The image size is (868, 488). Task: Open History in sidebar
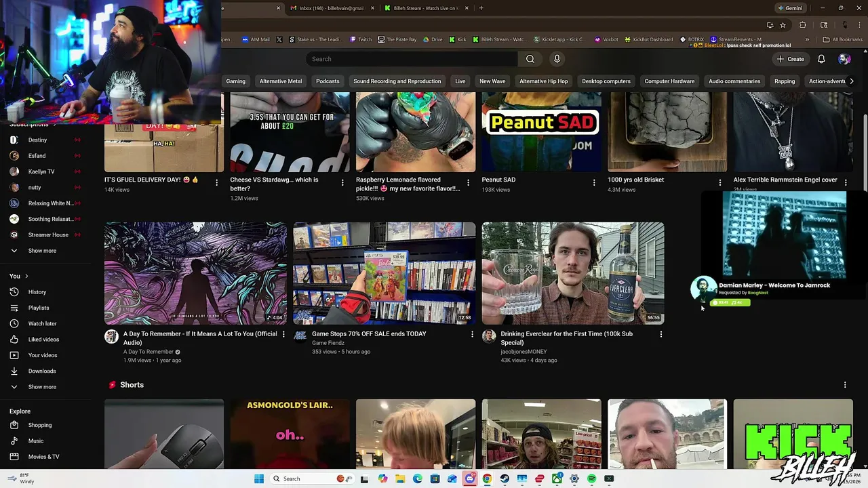tap(45, 292)
